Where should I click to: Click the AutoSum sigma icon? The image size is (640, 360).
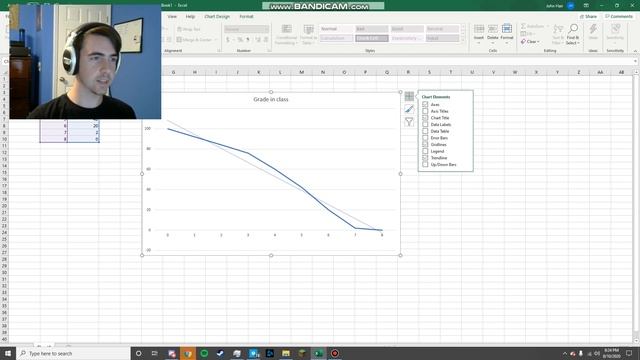pyautogui.click(x=523, y=26)
